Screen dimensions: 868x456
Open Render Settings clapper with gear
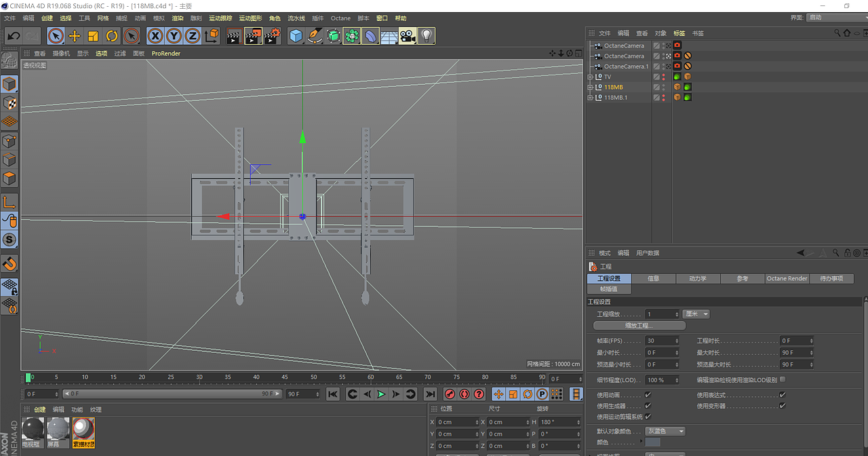(272, 36)
